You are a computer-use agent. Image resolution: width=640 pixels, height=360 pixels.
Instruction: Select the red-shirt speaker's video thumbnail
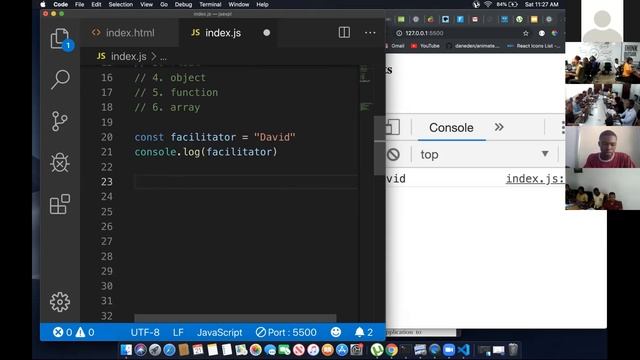coord(602,147)
